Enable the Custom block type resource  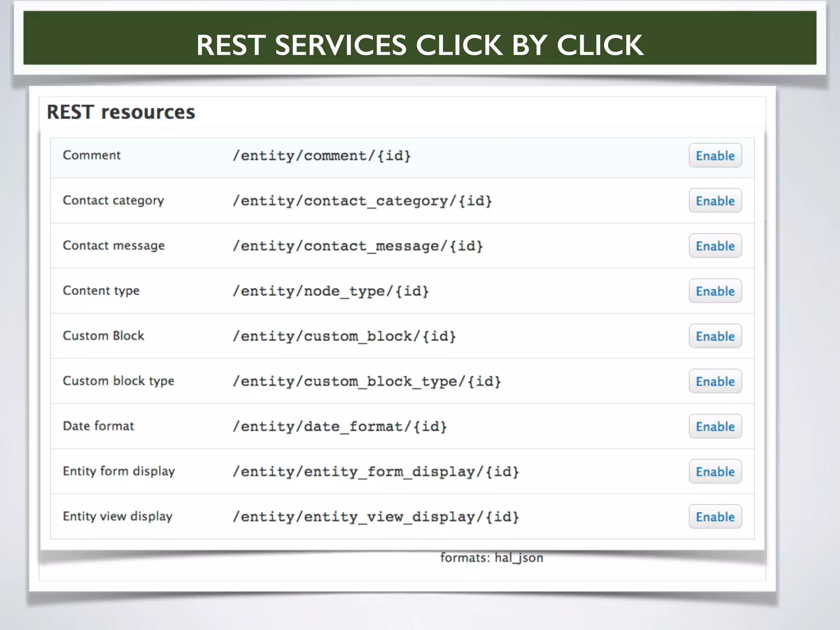click(x=715, y=381)
